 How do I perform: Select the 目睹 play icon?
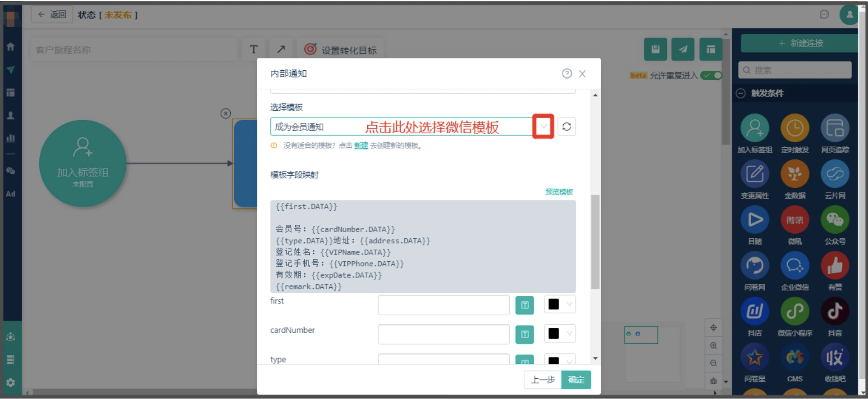(x=754, y=220)
